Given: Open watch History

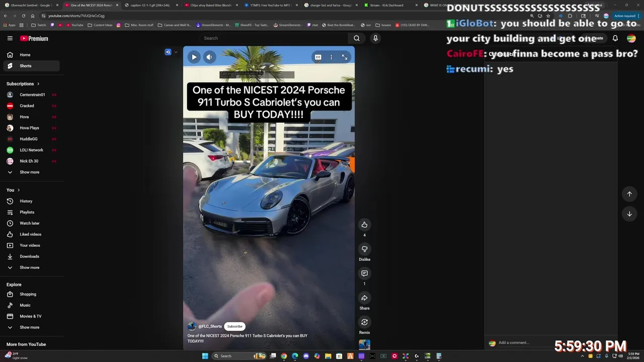Looking at the screenshot, I should tap(31, 201).
